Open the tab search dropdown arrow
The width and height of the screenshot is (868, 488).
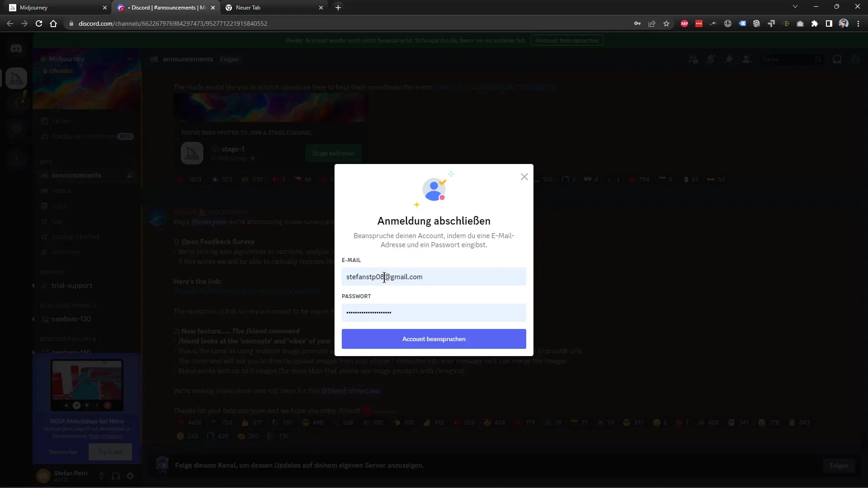click(795, 7)
